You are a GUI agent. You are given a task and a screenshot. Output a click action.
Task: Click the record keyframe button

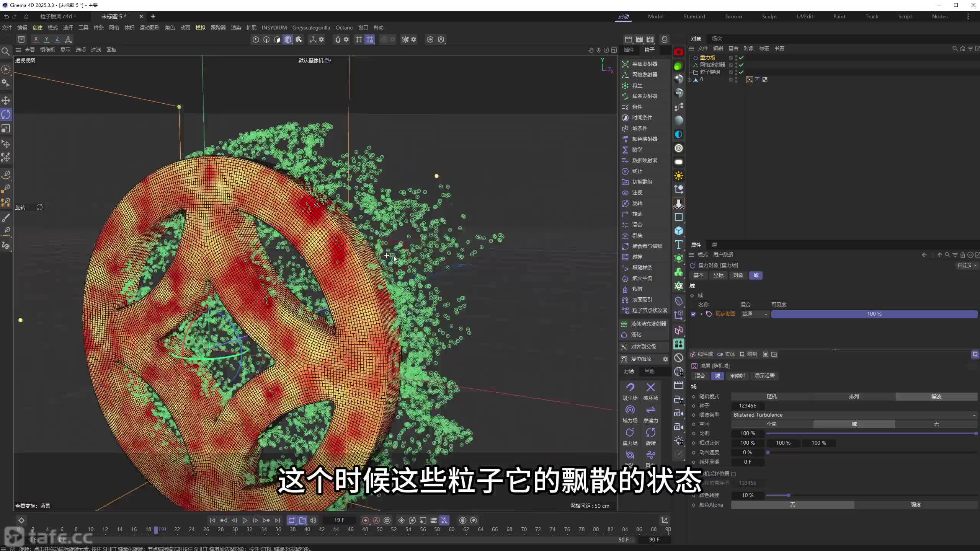click(x=366, y=520)
